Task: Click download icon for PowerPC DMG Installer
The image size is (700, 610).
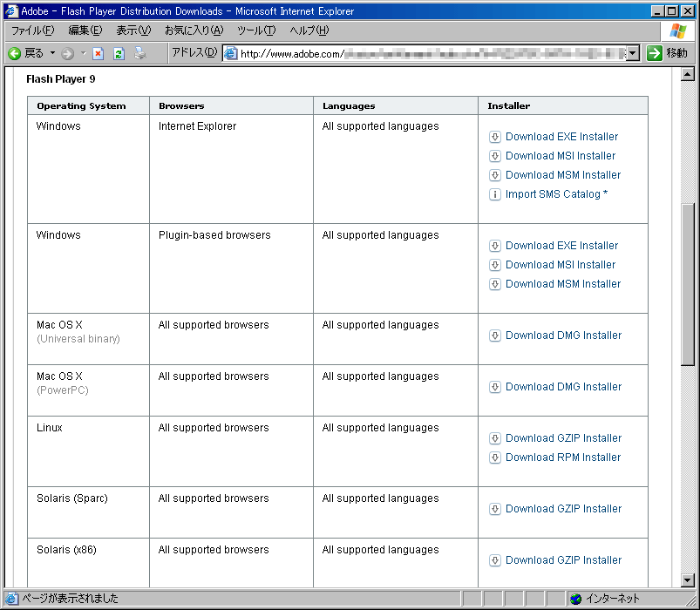Action: click(x=494, y=386)
